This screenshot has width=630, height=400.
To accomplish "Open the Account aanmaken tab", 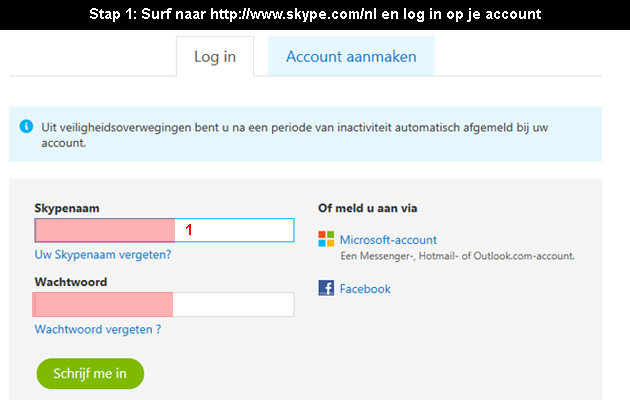I will [351, 56].
